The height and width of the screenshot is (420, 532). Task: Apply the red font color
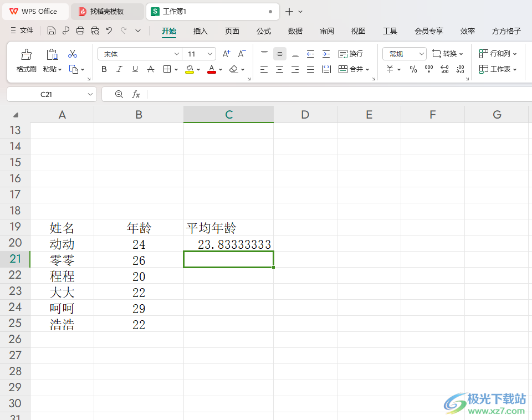[x=212, y=69]
